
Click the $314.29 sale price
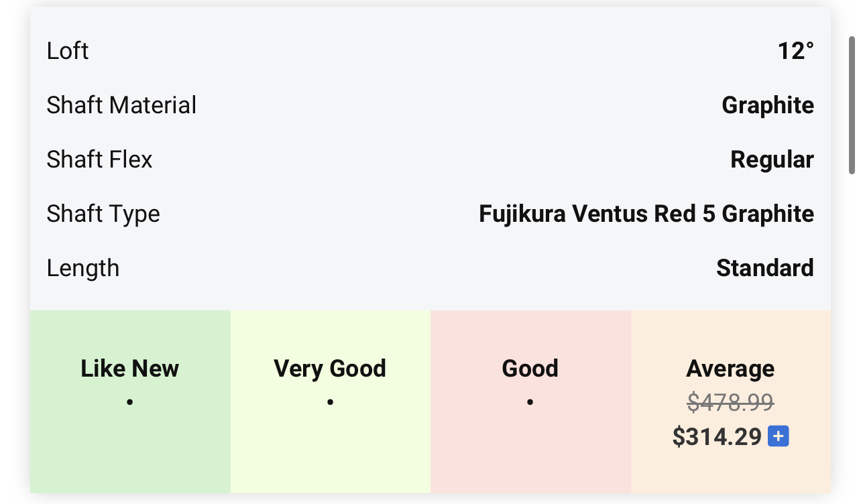point(717,437)
